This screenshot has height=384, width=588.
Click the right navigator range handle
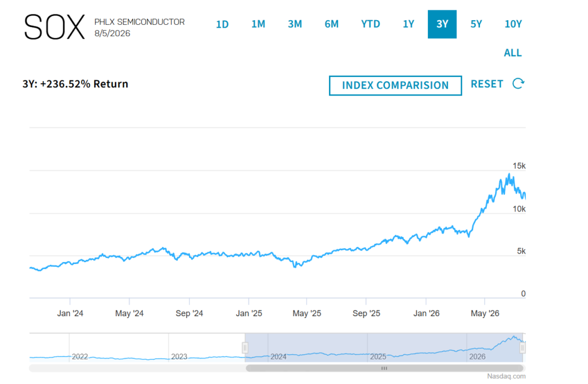click(x=523, y=348)
